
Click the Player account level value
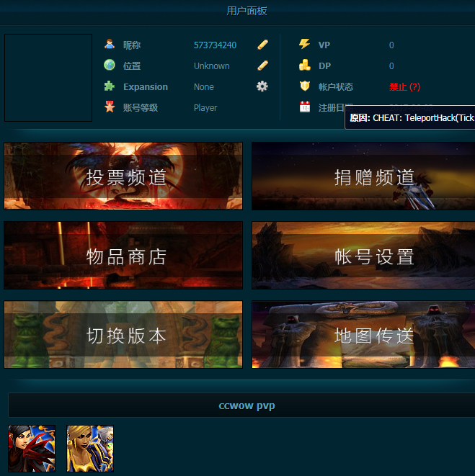pyautogui.click(x=205, y=108)
